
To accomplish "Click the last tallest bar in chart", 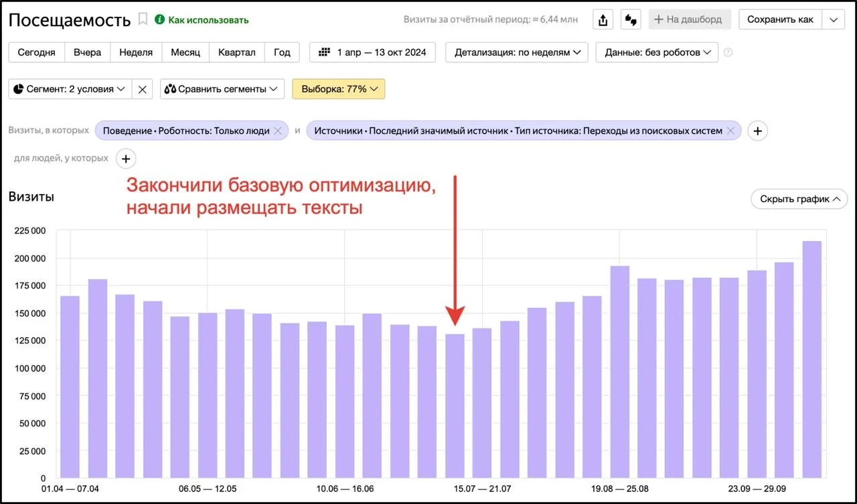I will [x=811, y=359].
